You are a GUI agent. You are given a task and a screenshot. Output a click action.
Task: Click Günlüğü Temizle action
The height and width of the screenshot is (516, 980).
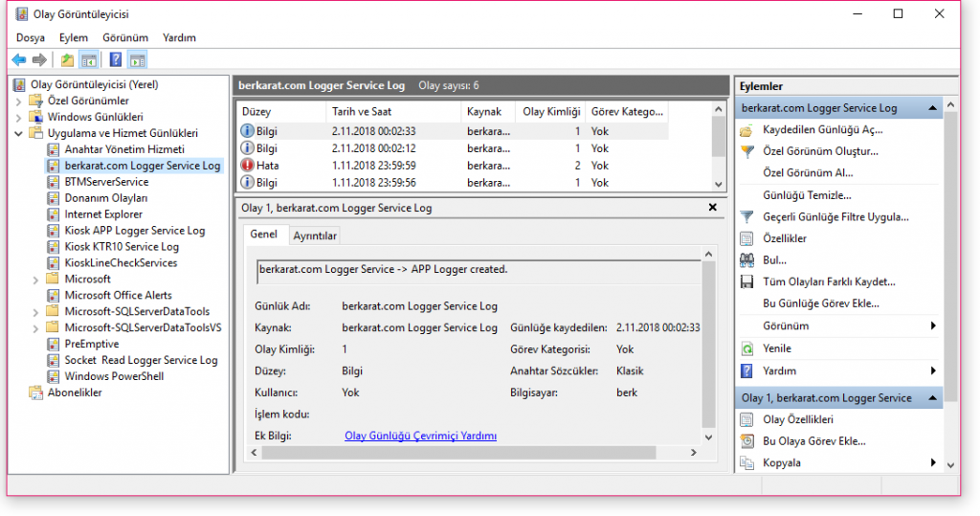coord(807,195)
